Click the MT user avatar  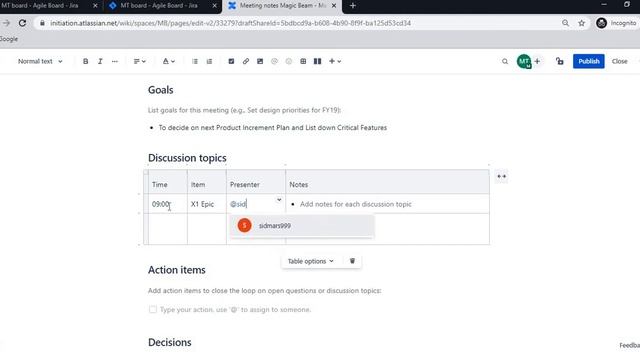(x=524, y=61)
